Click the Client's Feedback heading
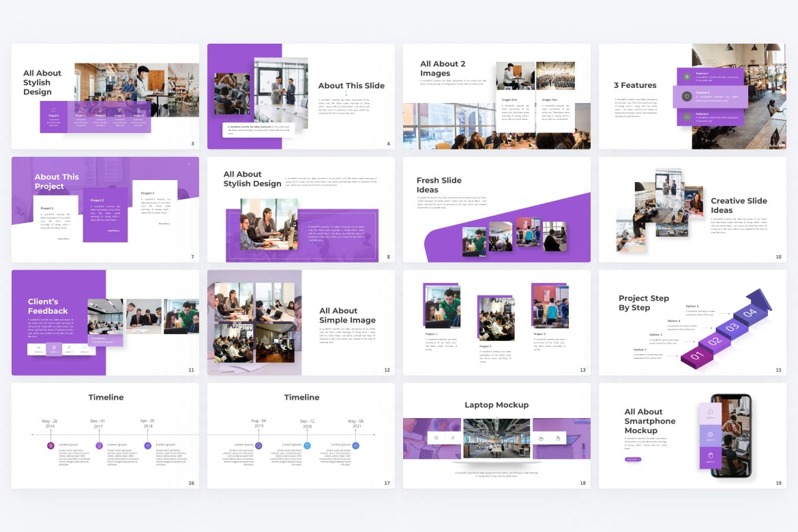The width and height of the screenshot is (798, 532). coord(48,306)
